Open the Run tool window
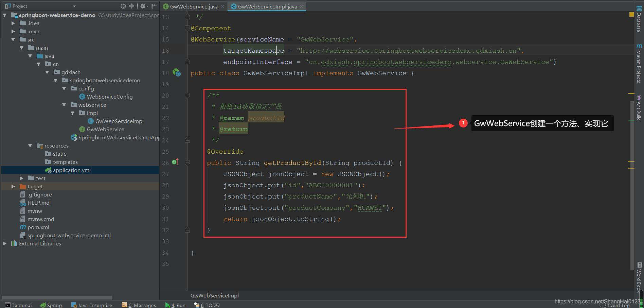Image resolution: width=644 pixels, height=308 pixels. [175, 305]
